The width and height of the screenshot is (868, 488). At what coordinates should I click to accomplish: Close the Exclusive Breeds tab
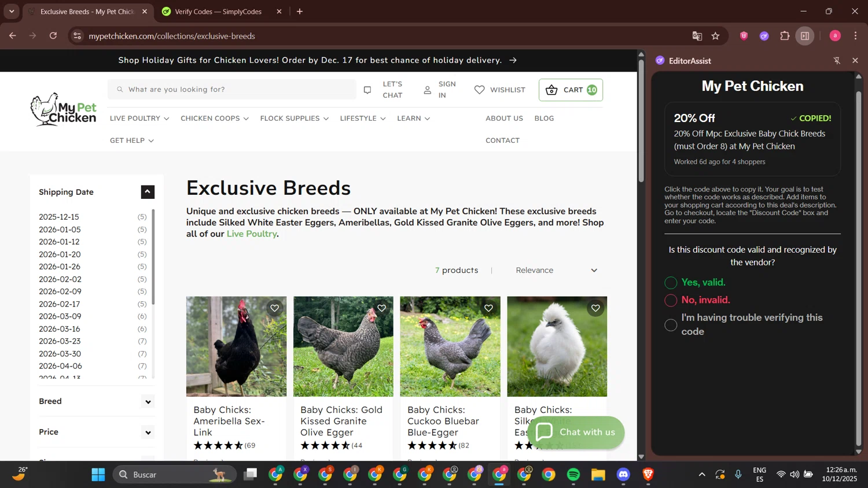(145, 12)
